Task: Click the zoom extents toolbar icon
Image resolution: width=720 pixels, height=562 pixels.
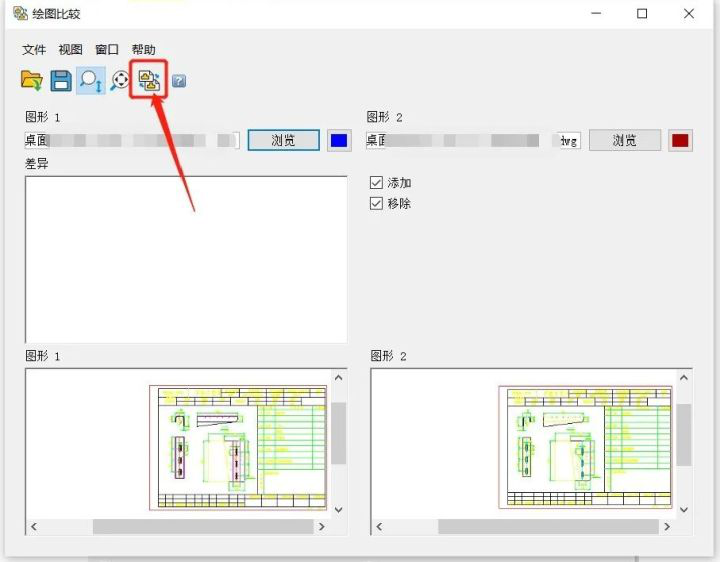Action: tap(120, 80)
